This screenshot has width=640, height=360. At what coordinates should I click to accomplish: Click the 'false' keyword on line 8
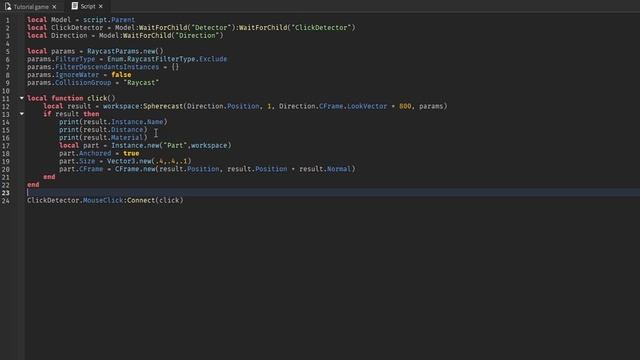coord(121,75)
